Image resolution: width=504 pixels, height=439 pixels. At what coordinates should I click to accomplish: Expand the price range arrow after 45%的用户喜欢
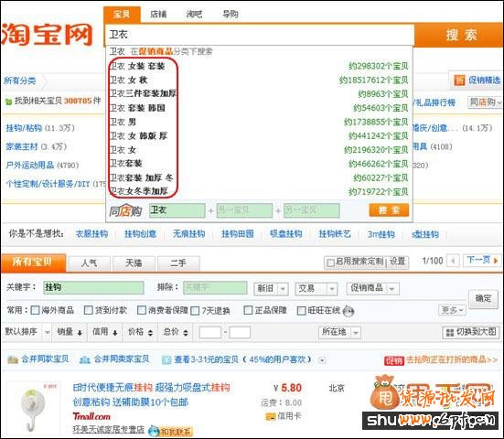tap(322, 360)
